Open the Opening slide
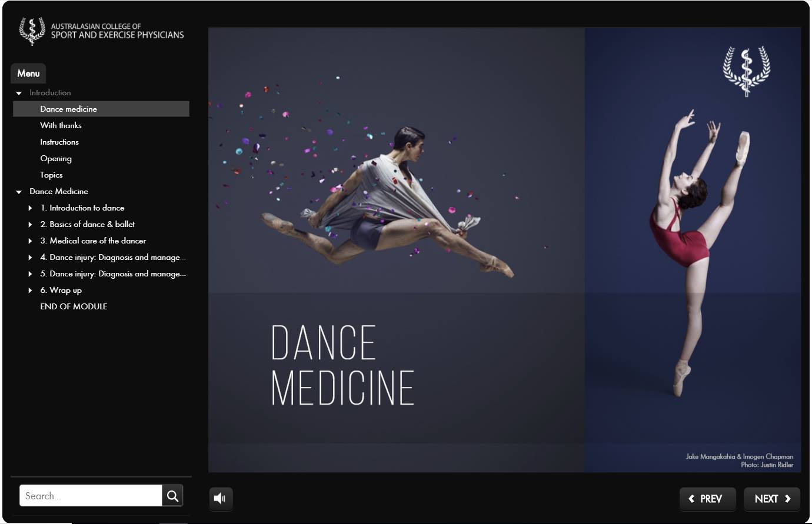The width and height of the screenshot is (812, 524). [56, 158]
